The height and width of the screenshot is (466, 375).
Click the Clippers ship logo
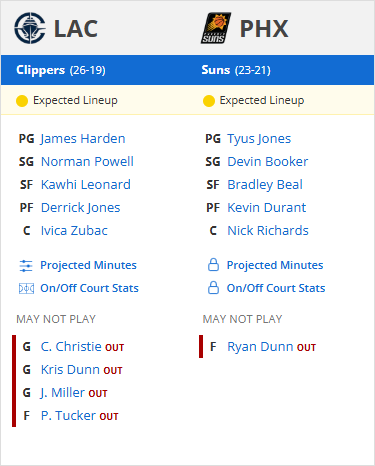tap(30, 28)
